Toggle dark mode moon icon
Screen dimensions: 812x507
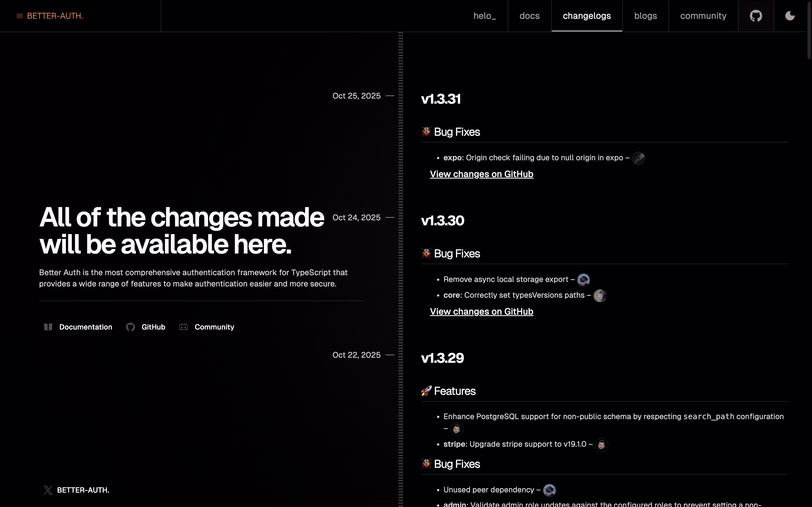click(x=790, y=16)
